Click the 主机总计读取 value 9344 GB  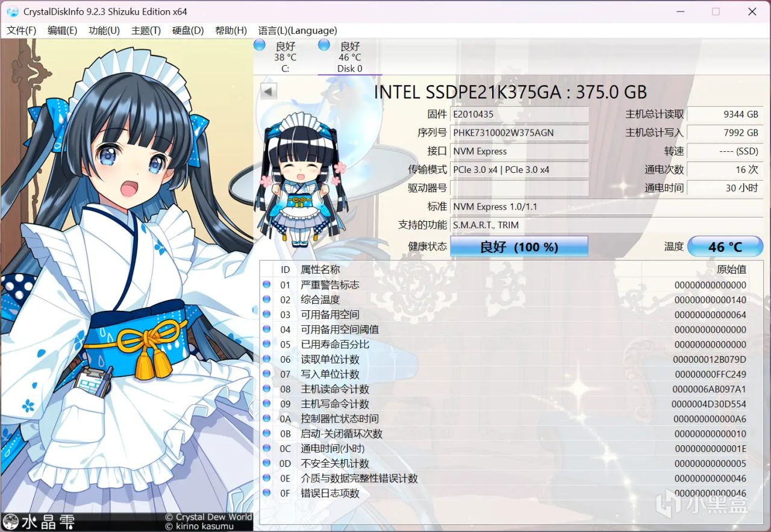[x=725, y=114]
